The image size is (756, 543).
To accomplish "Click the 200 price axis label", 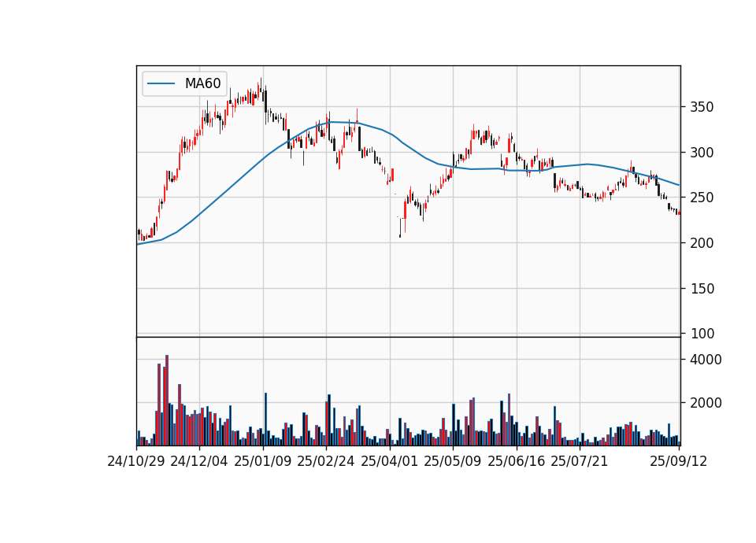I will pos(702,243).
